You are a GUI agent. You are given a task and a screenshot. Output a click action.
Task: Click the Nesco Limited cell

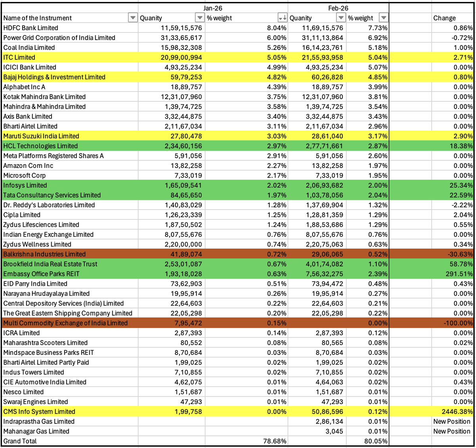pyautogui.click(x=70, y=392)
